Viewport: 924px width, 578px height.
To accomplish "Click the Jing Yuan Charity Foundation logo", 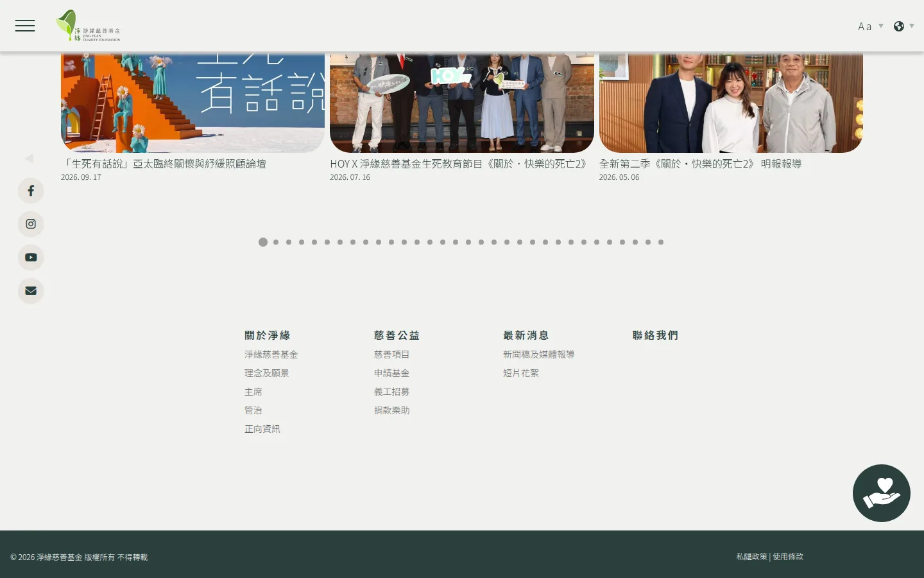I will click(88, 26).
